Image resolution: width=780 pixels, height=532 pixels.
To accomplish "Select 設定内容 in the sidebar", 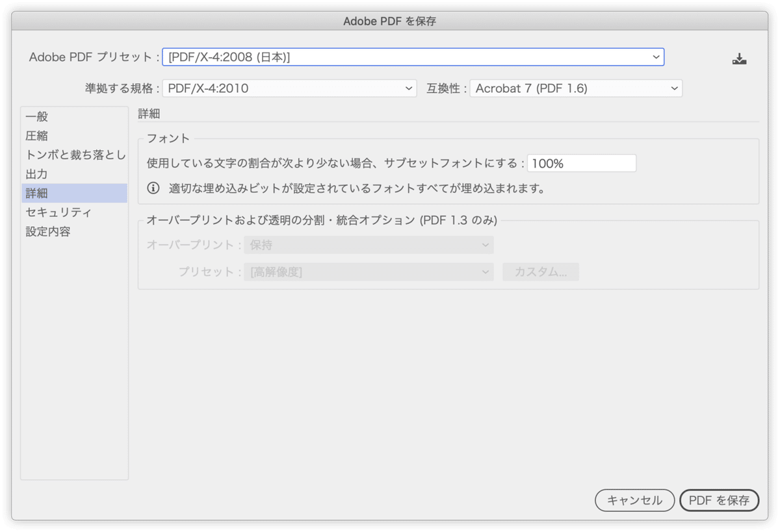I will (x=74, y=231).
